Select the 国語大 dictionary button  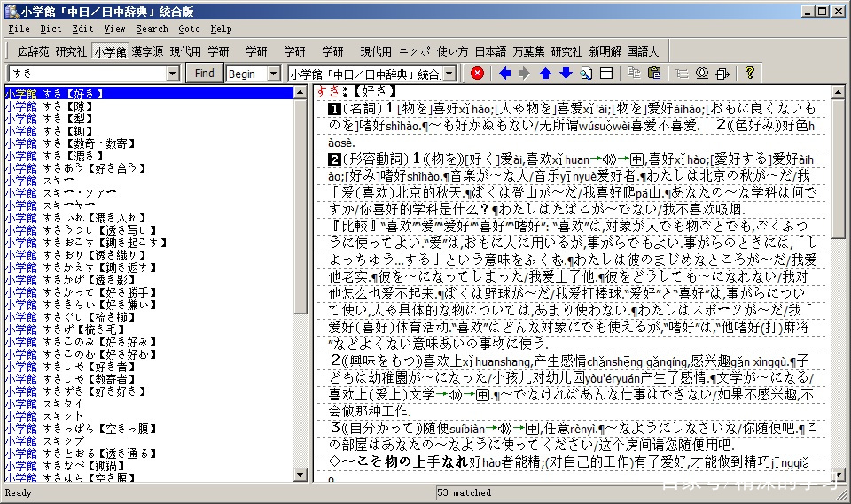[643, 51]
